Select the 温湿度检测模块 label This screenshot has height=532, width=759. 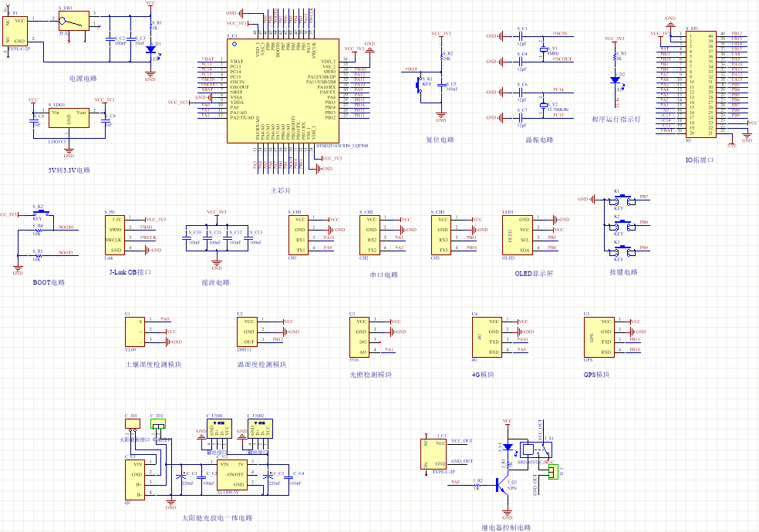(262, 365)
